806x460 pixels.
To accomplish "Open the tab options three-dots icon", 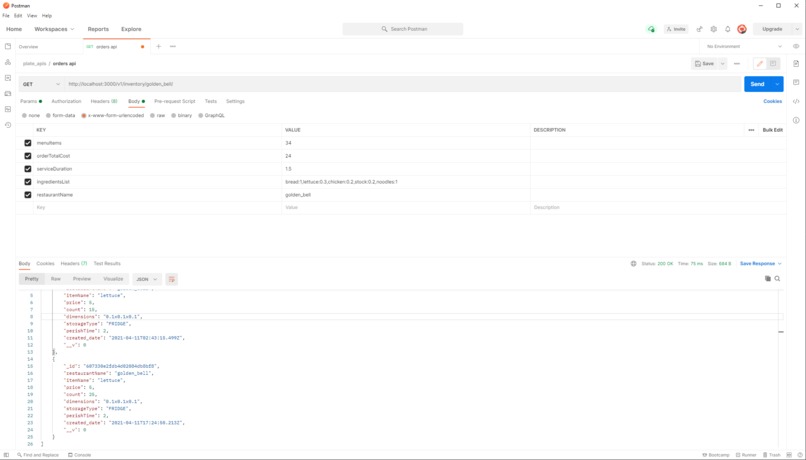I will [173, 46].
